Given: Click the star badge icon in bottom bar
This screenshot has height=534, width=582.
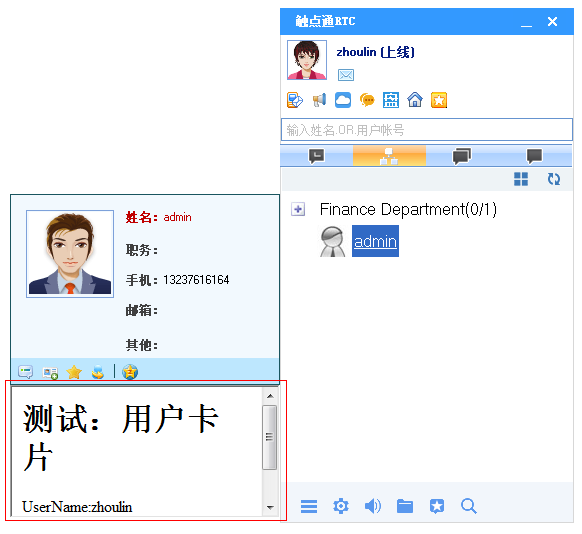Looking at the screenshot, I should tap(437, 506).
